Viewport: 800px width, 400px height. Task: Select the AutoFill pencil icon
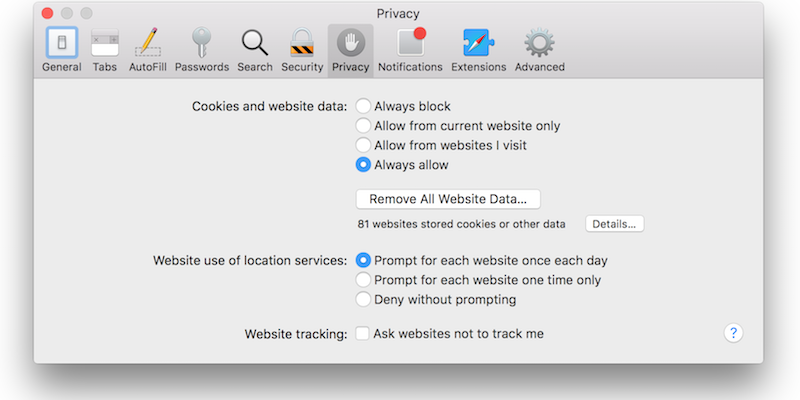point(147,42)
